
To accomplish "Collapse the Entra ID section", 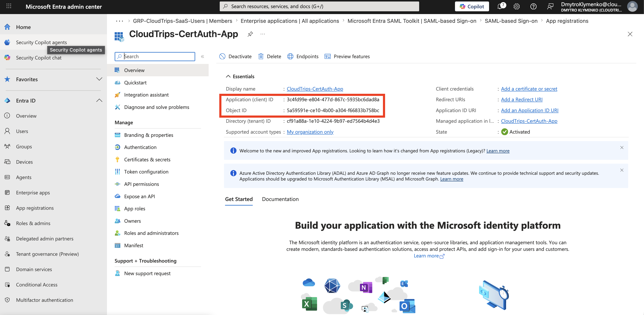I will [x=99, y=101].
